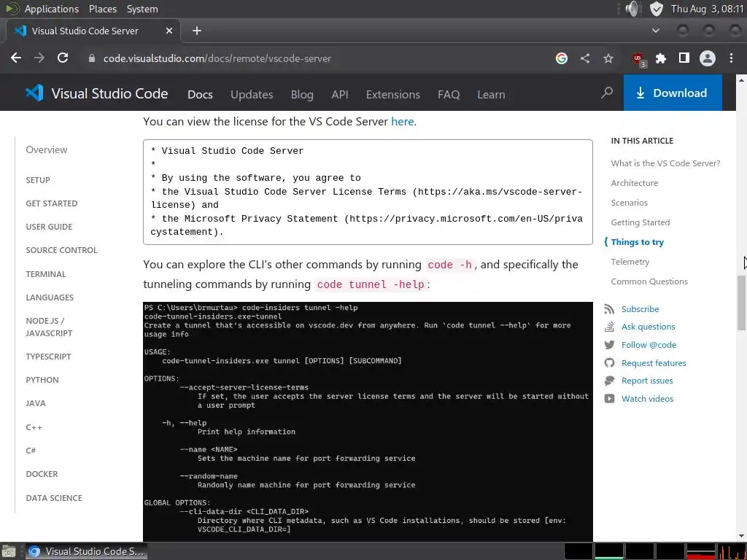
Task: Open the API navigation item
Action: click(x=340, y=94)
